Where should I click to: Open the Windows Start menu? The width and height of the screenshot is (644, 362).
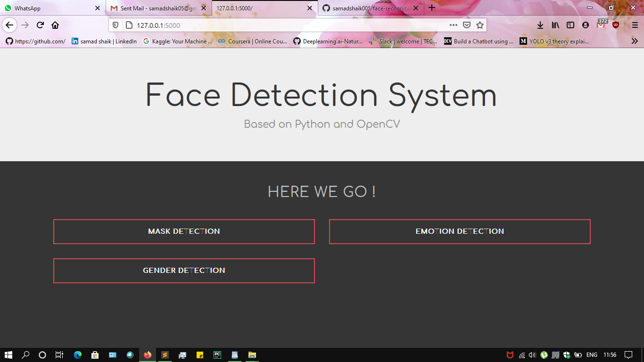pyautogui.click(x=8, y=355)
